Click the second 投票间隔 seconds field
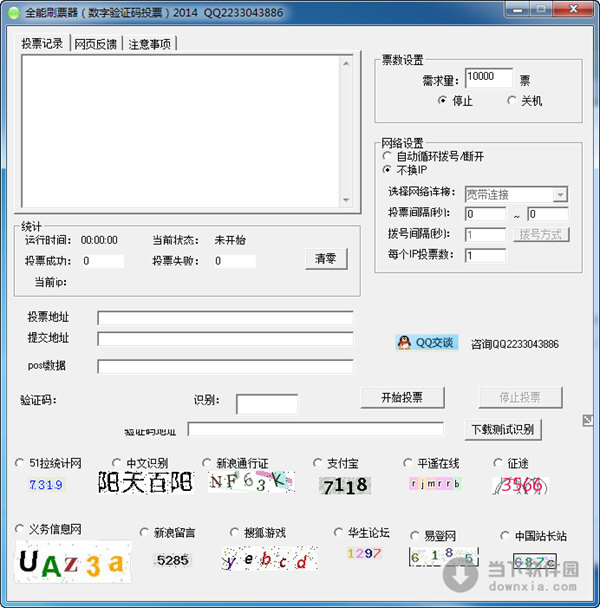Screen dimensions: 600x608 [x=548, y=214]
